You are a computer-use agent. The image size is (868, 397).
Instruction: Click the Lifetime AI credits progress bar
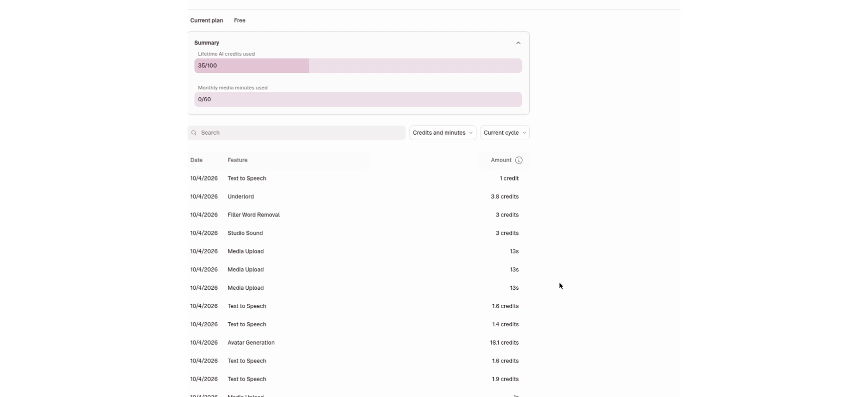tap(358, 66)
